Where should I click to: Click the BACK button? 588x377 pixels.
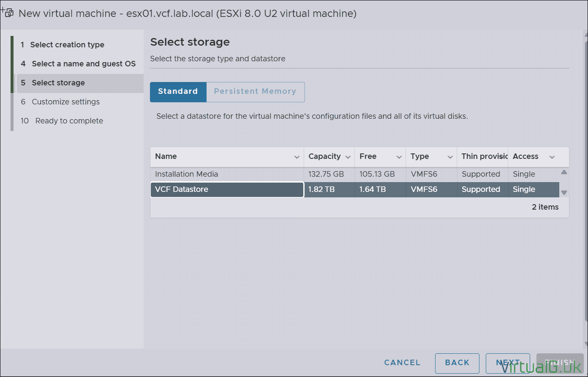coord(457,363)
